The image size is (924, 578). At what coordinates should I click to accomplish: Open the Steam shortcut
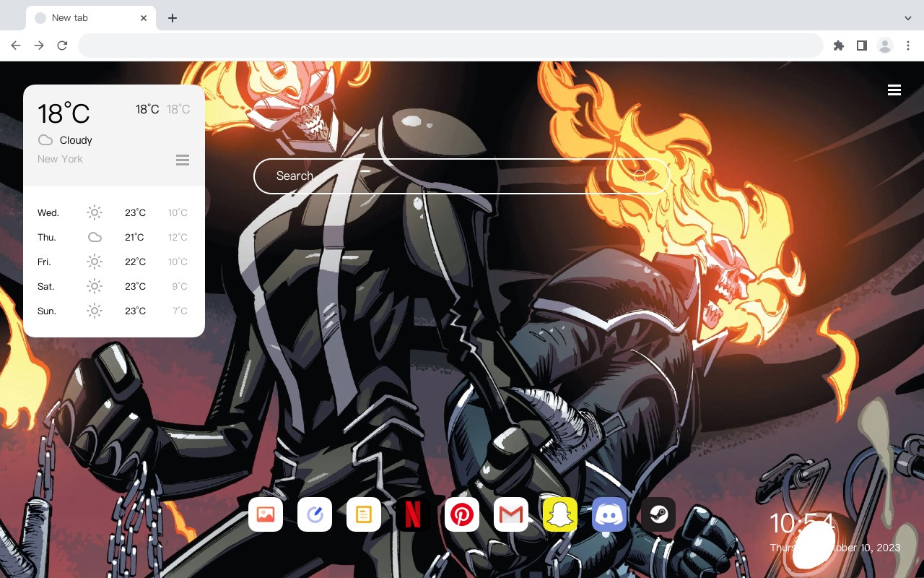coord(658,514)
